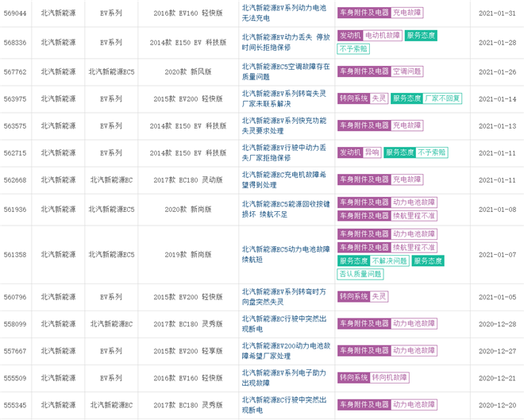The image size is (524, 420).
Task: Select complaint number 567762
Action: (x=15, y=71)
